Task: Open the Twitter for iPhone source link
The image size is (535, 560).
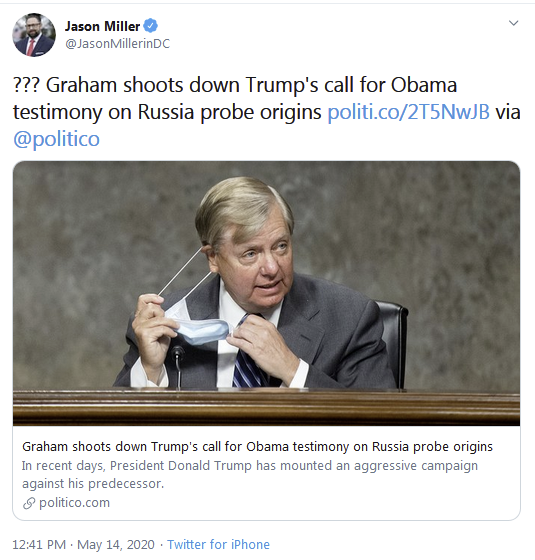Action: click(x=218, y=545)
